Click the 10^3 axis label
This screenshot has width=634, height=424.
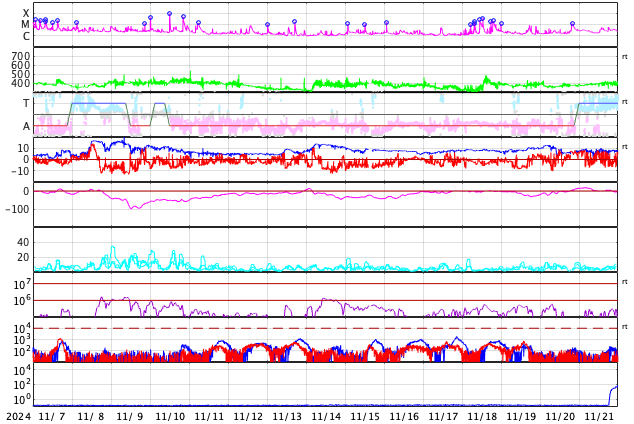coord(22,340)
